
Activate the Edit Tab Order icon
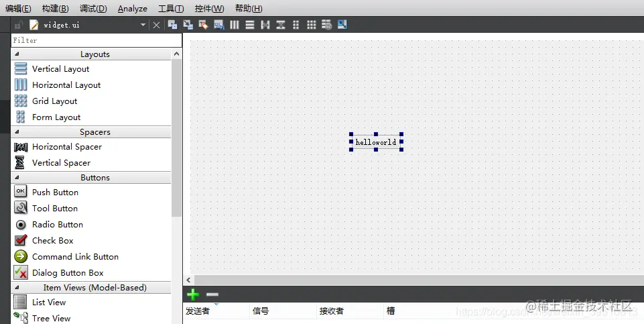219,25
